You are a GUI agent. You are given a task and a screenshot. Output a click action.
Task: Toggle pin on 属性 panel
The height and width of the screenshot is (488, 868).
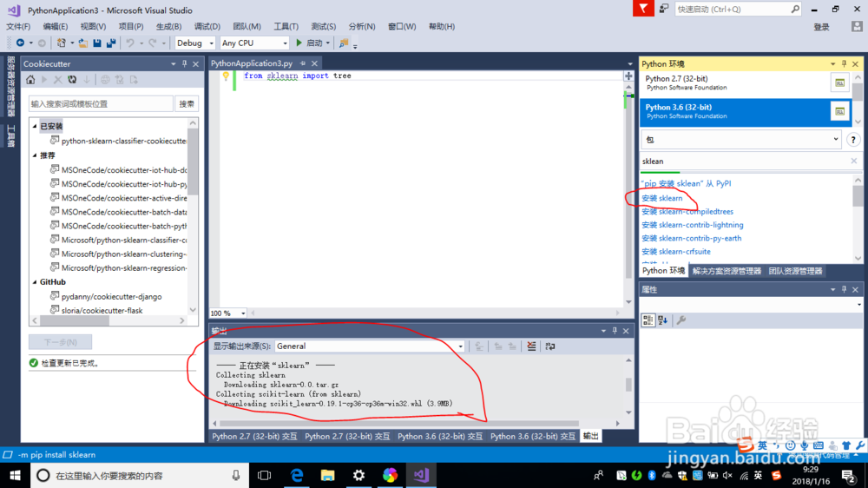point(844,289)
